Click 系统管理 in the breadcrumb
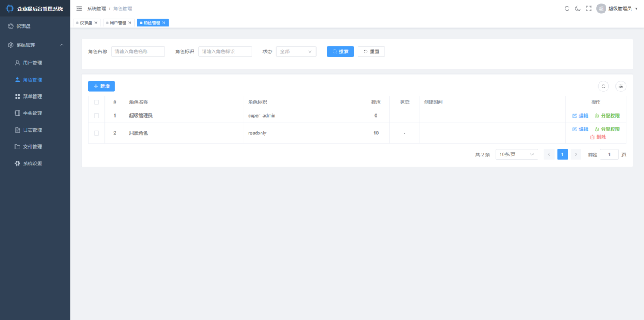This screenshot has height=320, width=644. click(97, 8)
